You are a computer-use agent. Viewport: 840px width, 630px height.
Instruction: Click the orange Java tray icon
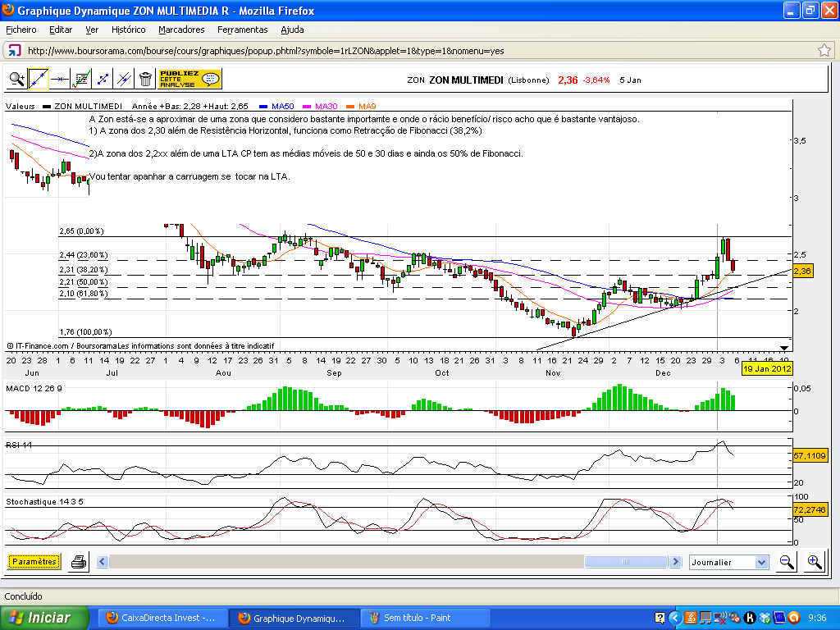(x=691, y=619)
